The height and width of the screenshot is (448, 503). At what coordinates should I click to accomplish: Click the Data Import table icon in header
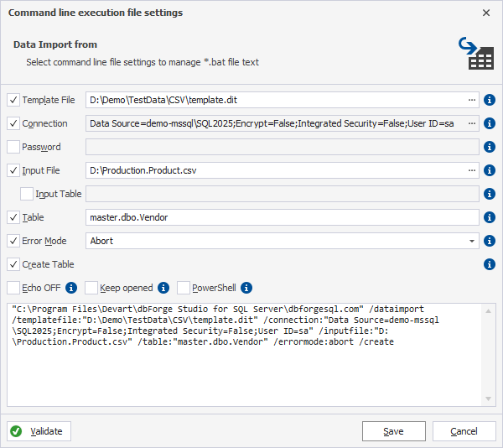click(476, 53)
